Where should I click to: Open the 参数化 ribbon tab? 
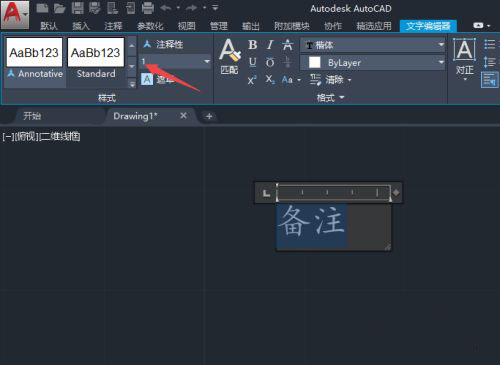click(150, 26)
